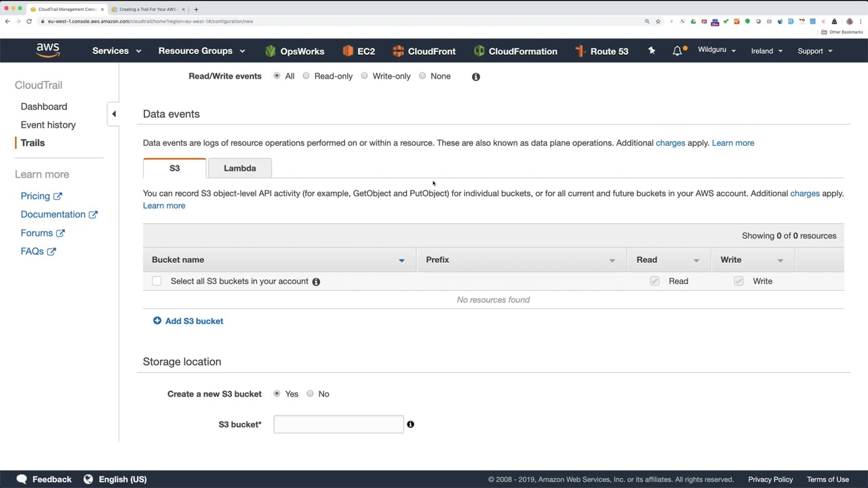Select Read-only for Read/Write events
This screenshot has height=488, width=868.
click(x=306, y=76)
